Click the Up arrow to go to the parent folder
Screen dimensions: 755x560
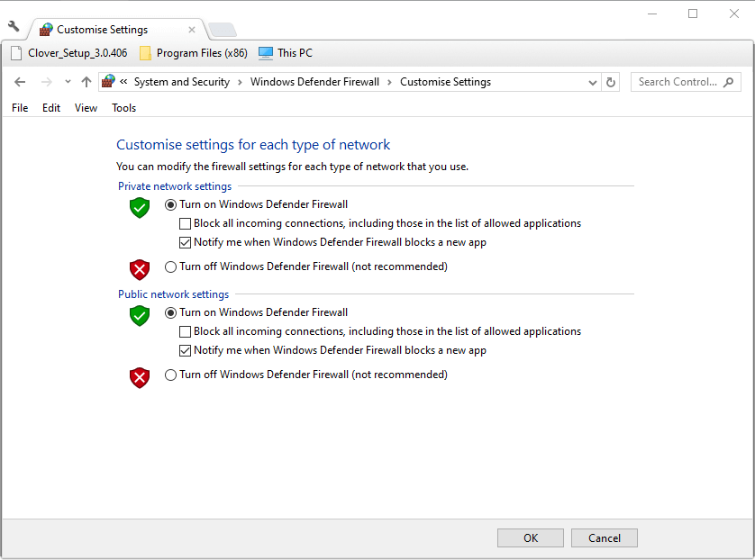point(86,82)
